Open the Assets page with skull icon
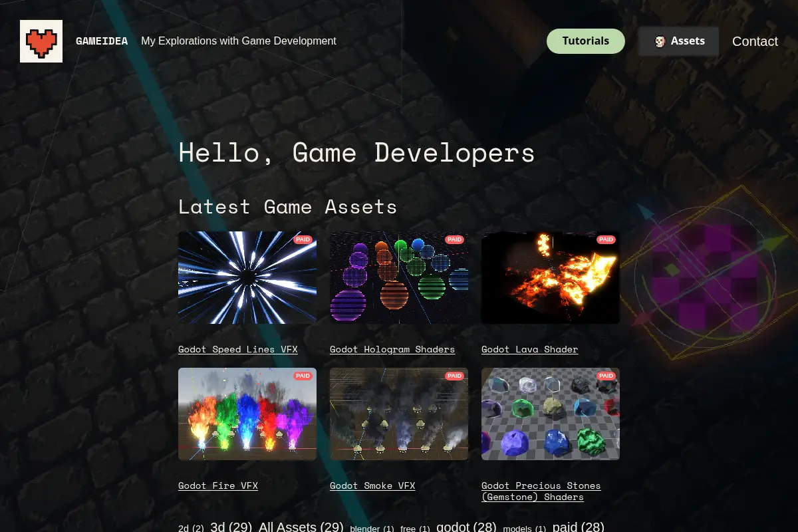Viewport: 798px width, 532px height. 679,41
